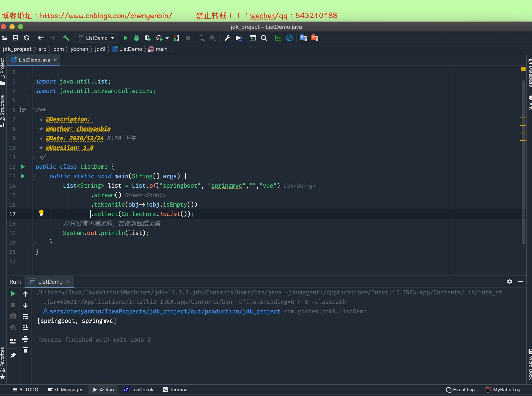Screen dimensions: 532x396
Task: Toggle scroll to end in Run console
Action: click(x=25, y=327)
